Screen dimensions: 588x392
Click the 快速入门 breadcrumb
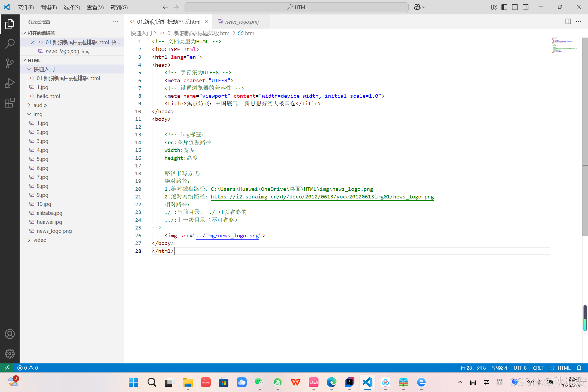[141, 33]
